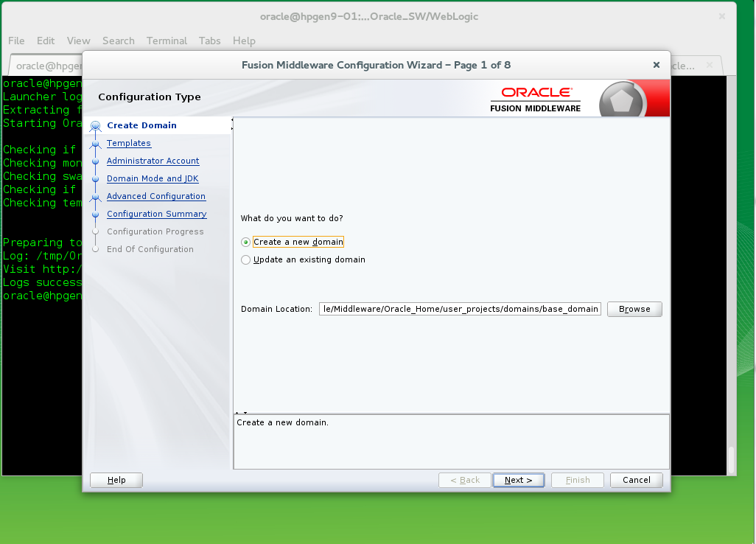Browse for a domain location
Image resolution: width=756 pixels, height=544 pixels.
634,309
